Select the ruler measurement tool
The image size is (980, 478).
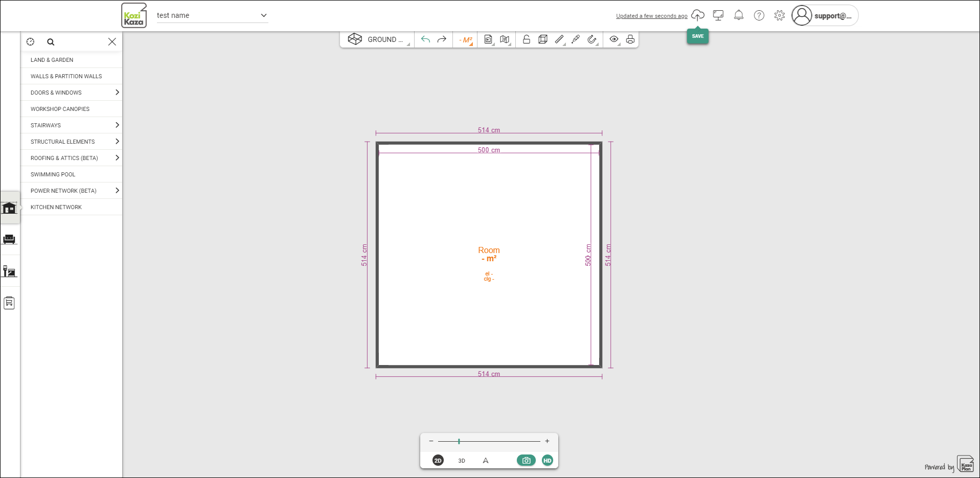559,39
